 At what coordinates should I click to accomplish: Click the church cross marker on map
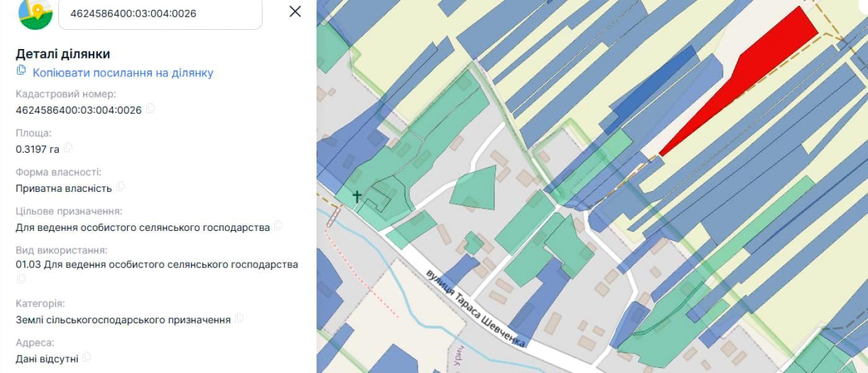pos(357,197)
